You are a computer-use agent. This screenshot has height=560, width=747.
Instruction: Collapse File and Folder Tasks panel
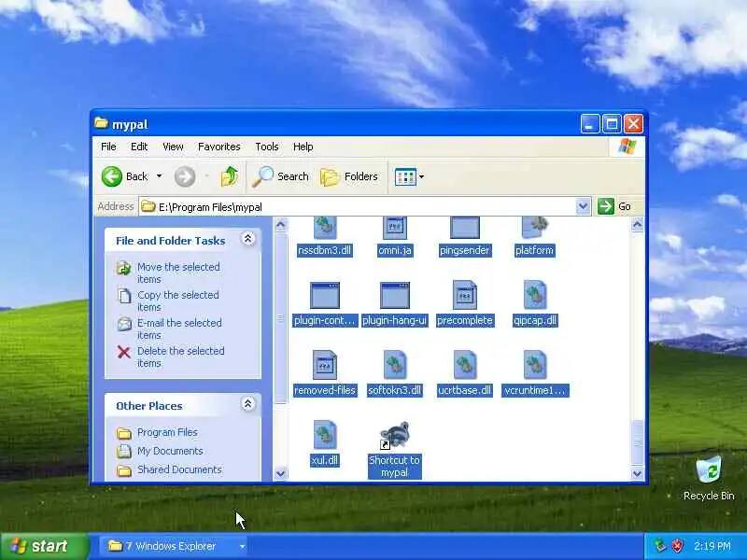(247, 239)
